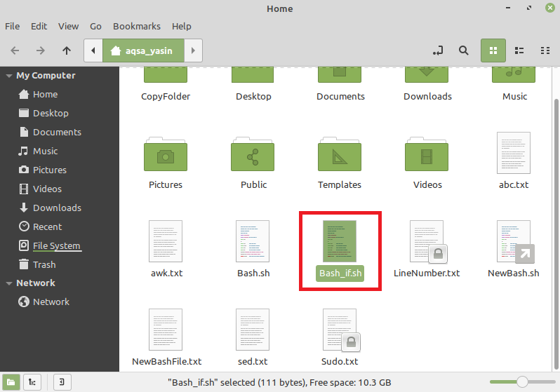Image resolution: width=560 pixels, height=392 pixels.
Task: Click the path bar left scroll arrow
Action: [x=93, y=50]
